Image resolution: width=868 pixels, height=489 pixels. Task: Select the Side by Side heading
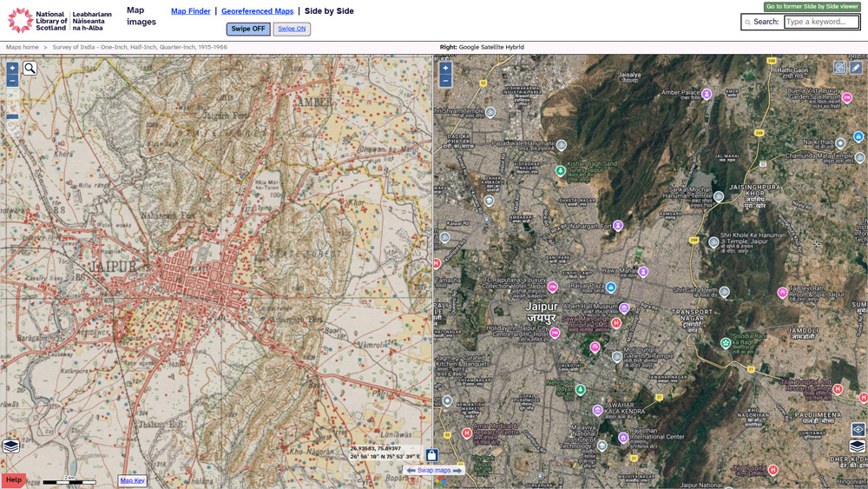[329, 11]
